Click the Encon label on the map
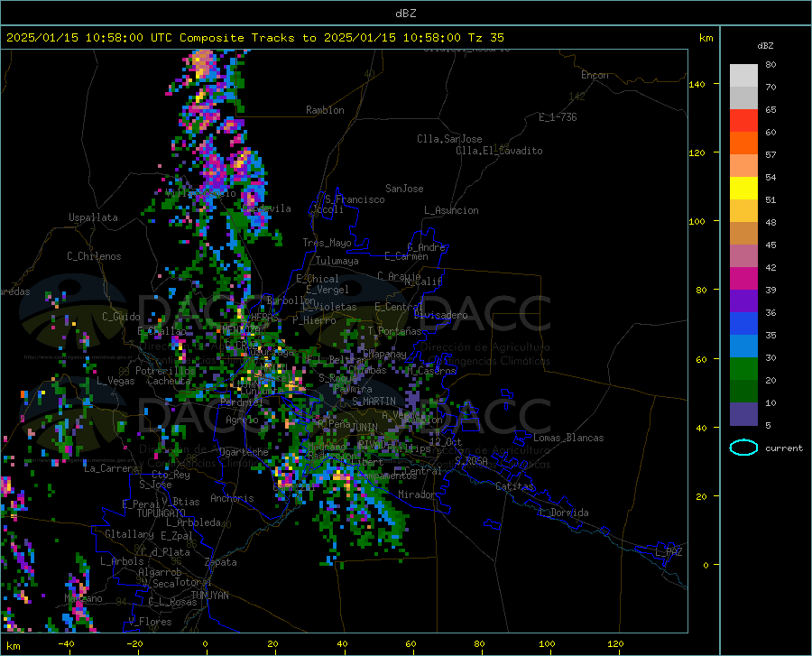 595,75
